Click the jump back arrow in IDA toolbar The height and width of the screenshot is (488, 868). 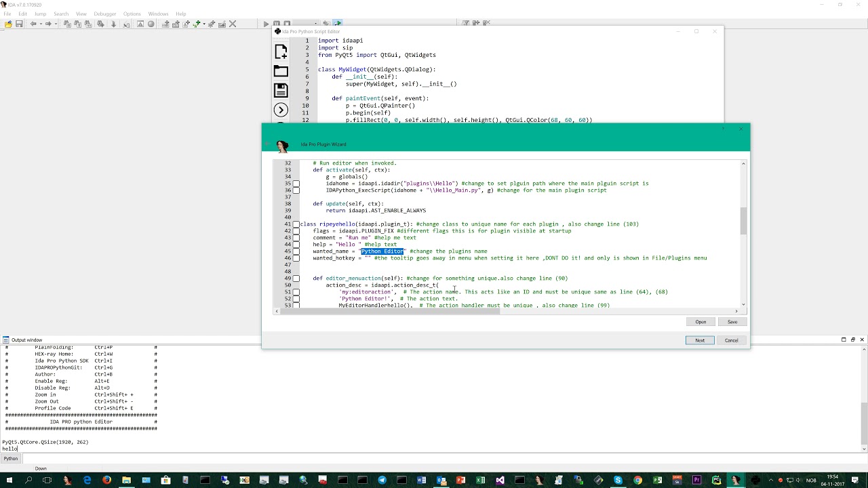click(x=33, y=24)
